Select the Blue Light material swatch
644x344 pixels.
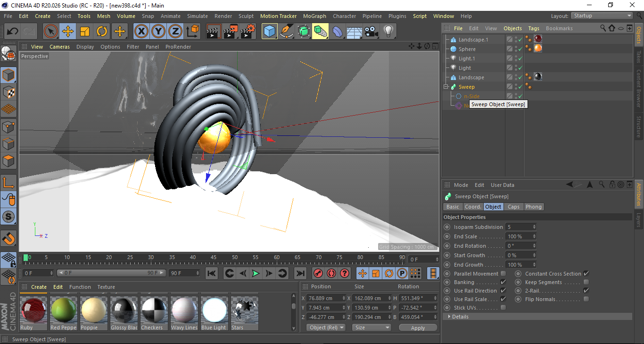(215, 310)
